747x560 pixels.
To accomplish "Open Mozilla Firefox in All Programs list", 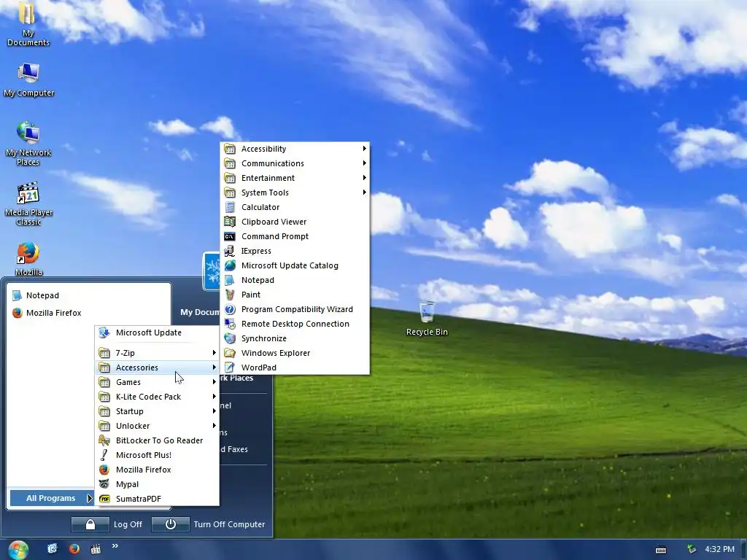I will [x=157, y=470].
